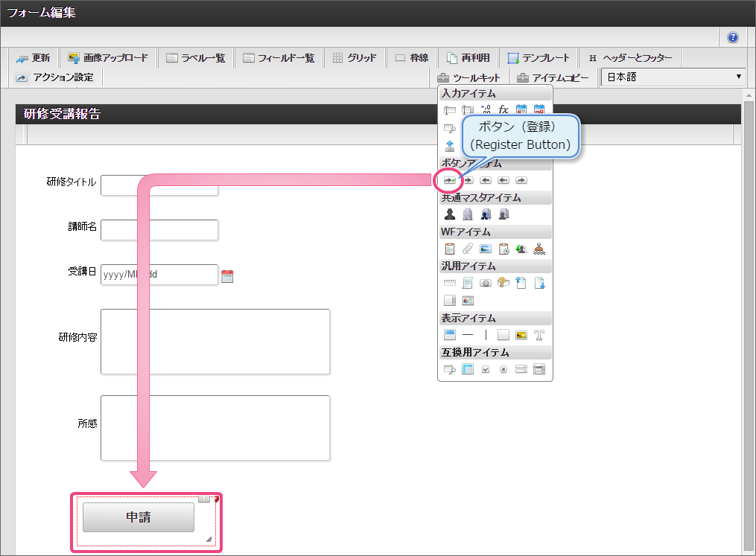Select the dashed rectangle generic item
This screenshot has height=556, width=756.
pos(450,283)
